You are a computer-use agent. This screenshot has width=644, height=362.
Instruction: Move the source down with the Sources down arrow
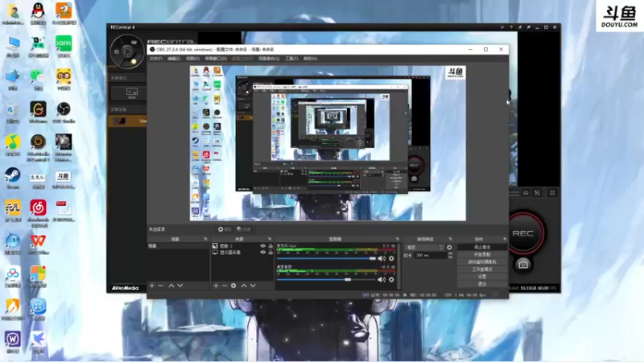coord(253,286)
